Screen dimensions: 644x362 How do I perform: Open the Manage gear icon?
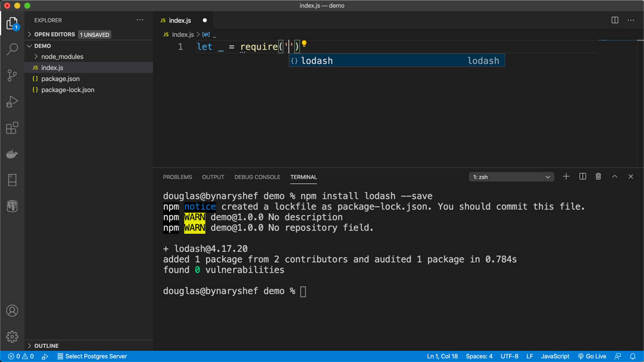pos(12,336)
